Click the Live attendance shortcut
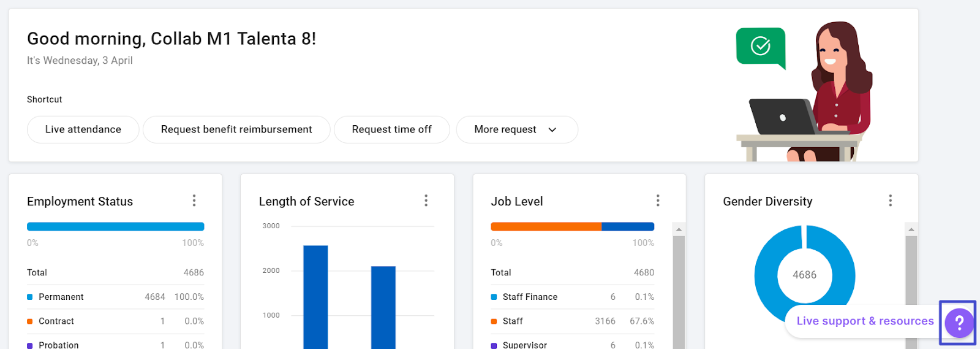 click(x=83, y=129)
